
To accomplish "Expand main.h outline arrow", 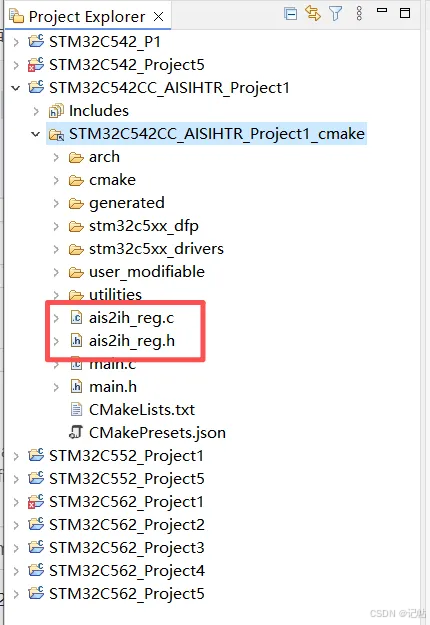I will (56, 387).
